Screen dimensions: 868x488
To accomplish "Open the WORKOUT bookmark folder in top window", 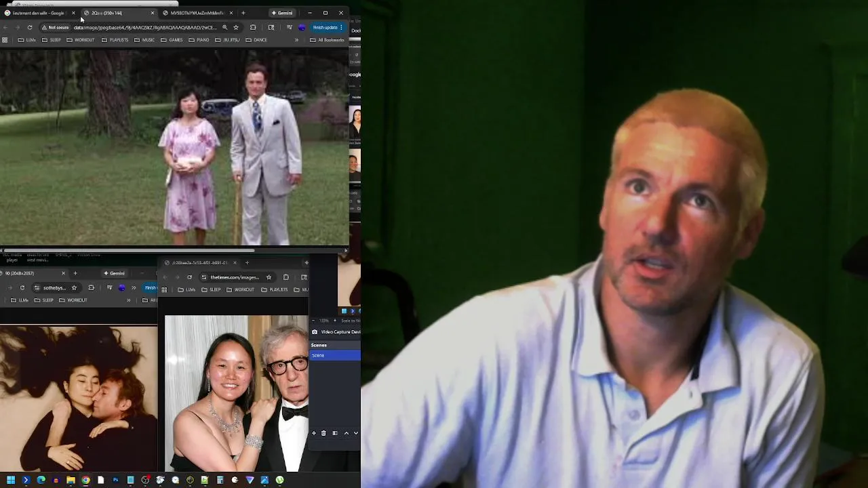I will (81, 40).
